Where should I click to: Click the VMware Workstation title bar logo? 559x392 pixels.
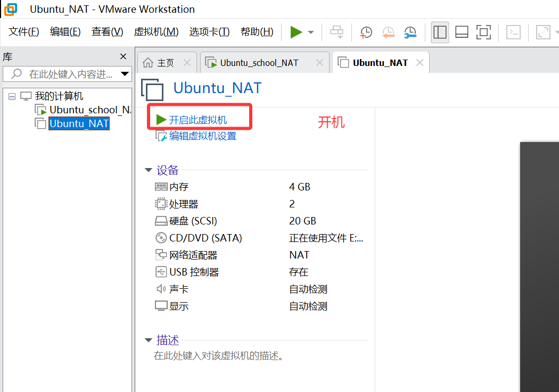[x=10, y=9]
